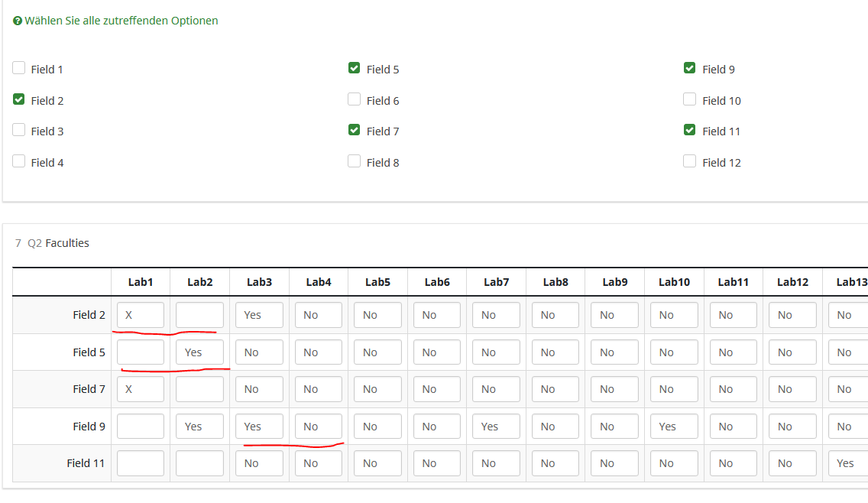Click the Lab5 column header
Viewport: 868px width, 503px height.
[377, 282]
